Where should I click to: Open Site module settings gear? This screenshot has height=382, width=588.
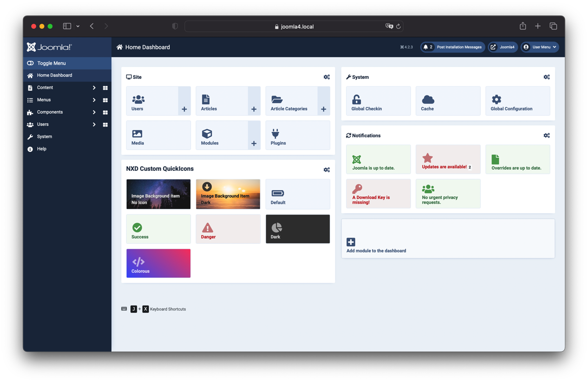[x=327, y=77]
